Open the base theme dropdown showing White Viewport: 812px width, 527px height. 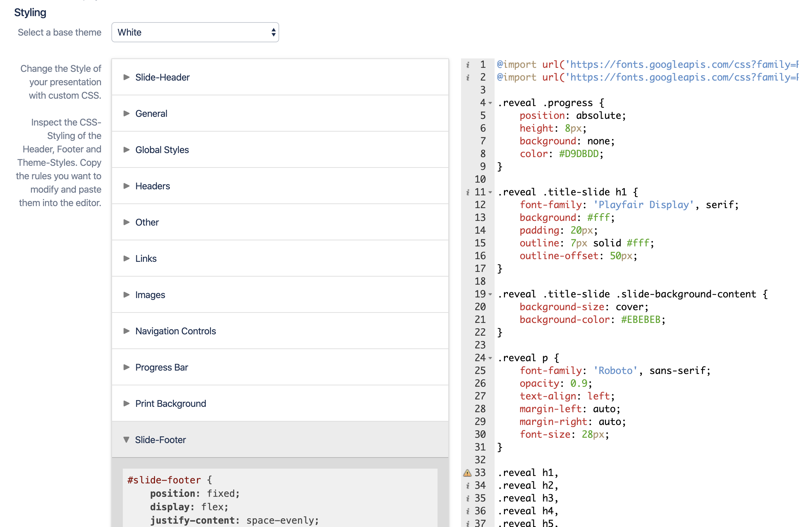tap(195, 32)
